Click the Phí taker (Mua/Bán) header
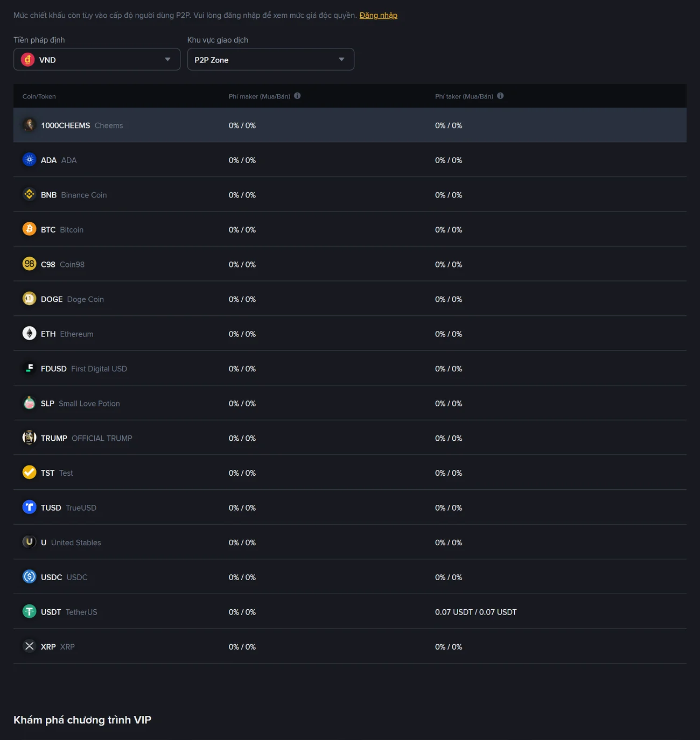Image resolution: width=700 pixels, height=740 pixels. point(464,96)
